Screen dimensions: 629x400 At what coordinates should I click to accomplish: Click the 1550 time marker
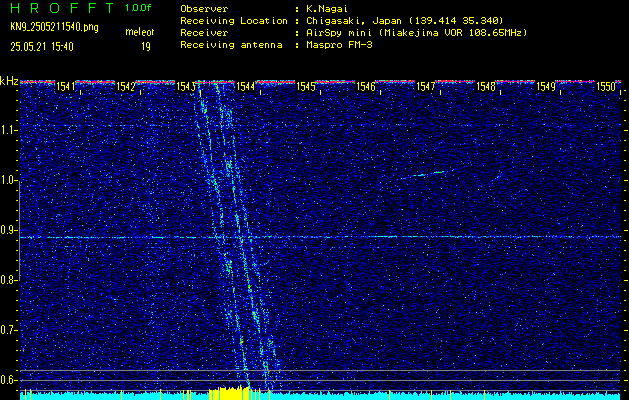click(x=606, y=86)
